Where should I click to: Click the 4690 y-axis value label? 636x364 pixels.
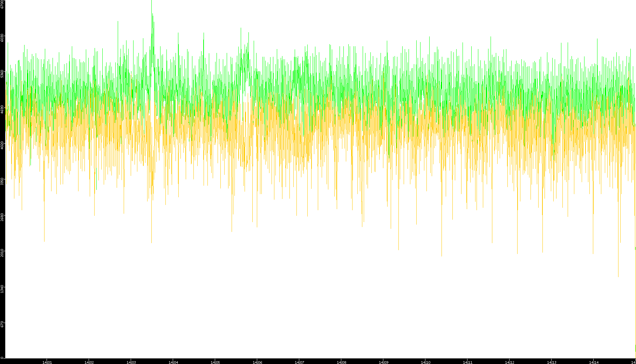[x=2, y=109]
